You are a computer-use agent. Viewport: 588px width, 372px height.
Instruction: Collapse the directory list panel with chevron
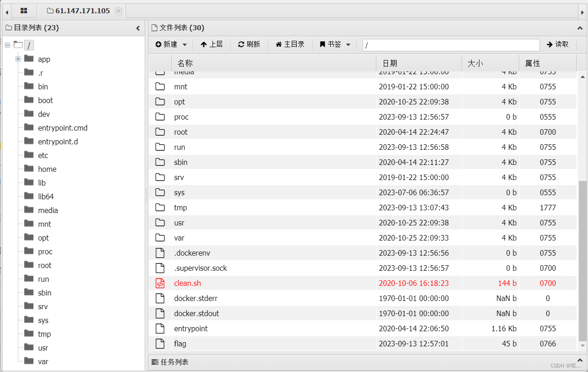click(x=138, y=28)
